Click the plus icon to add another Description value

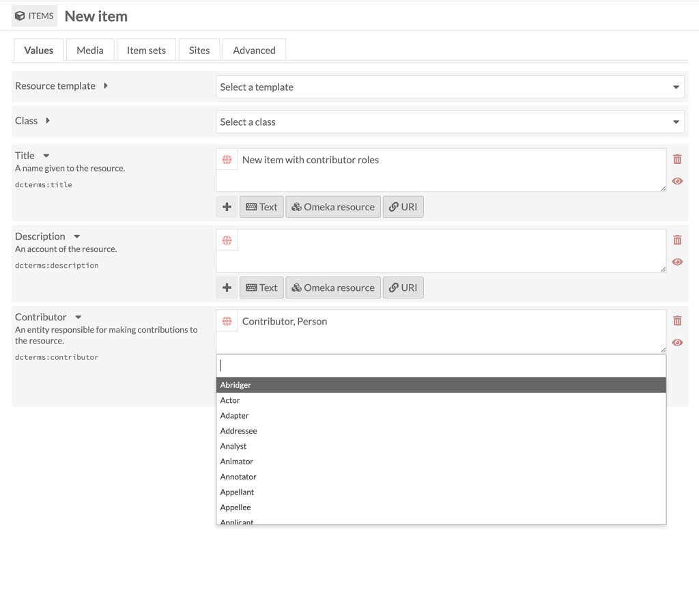(x=226, y=287)
